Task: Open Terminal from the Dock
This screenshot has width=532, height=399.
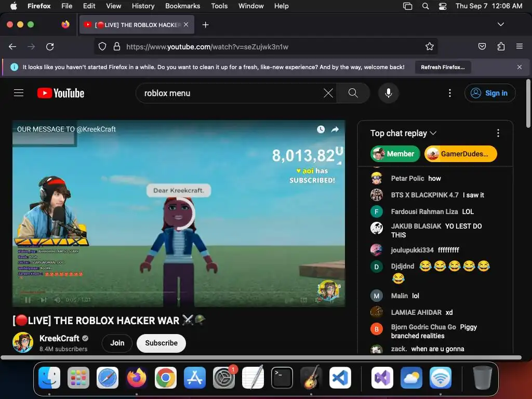Action: 282,378
